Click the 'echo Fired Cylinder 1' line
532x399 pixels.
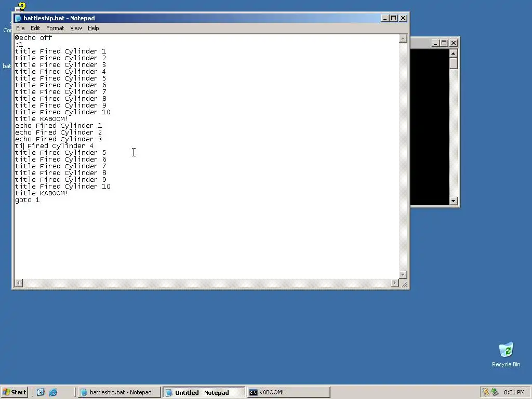click(58, 126)
